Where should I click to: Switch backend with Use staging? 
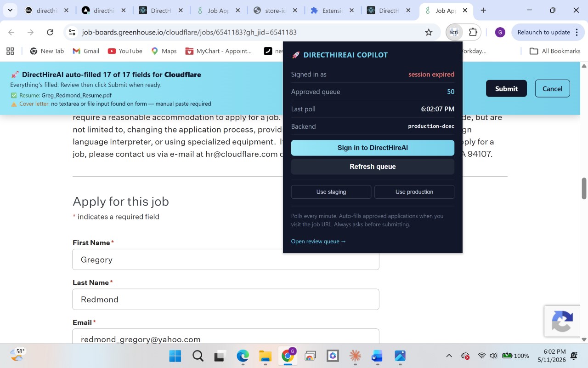331,192
